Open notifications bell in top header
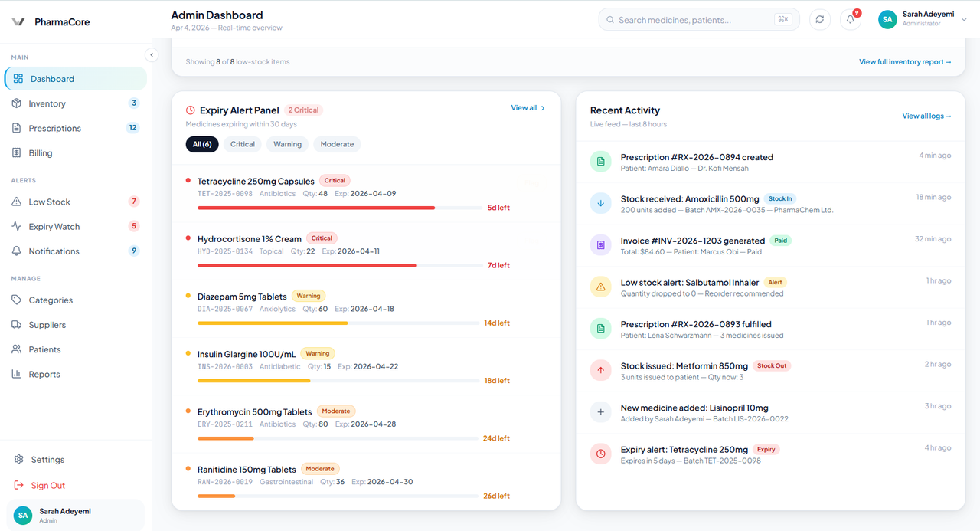The image size is (980, 531). pyautogui.click(x=851, y=20)
